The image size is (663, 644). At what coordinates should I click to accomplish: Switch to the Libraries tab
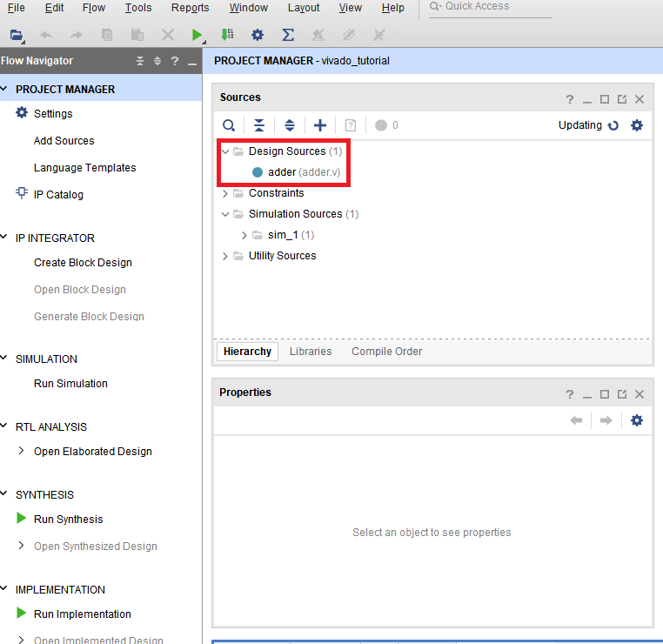coord(311,352)
